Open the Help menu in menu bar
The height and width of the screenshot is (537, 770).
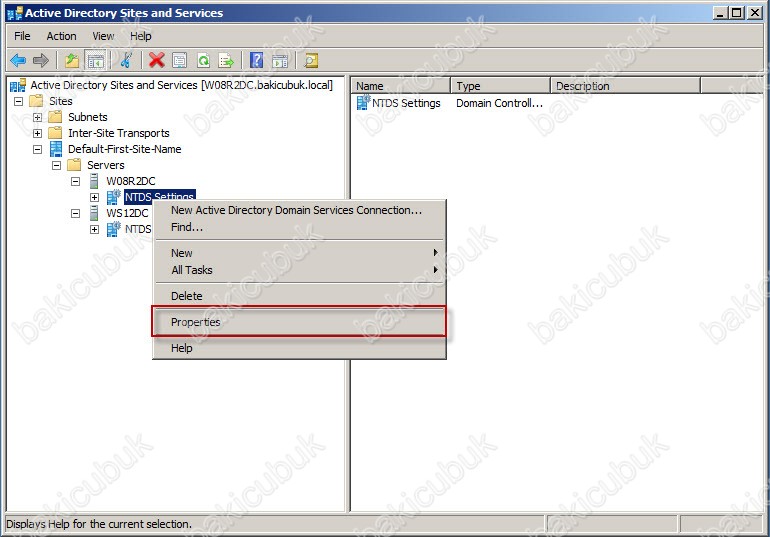click(x=140, y=36)
